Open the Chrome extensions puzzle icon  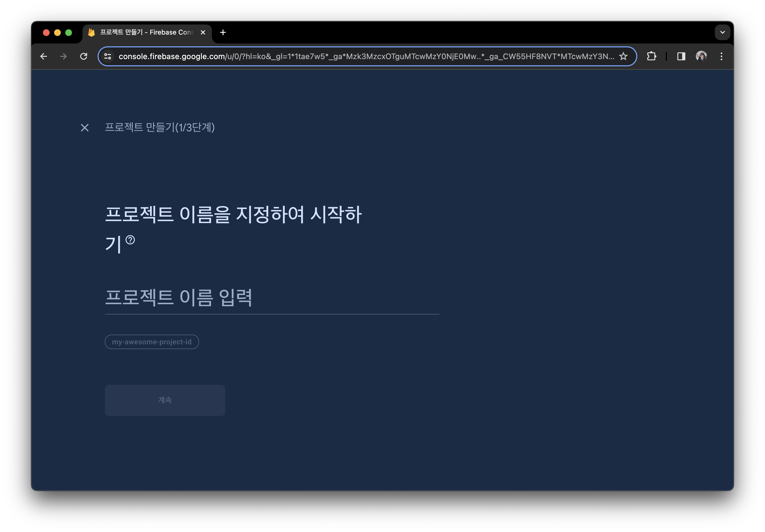coord(651,56)
